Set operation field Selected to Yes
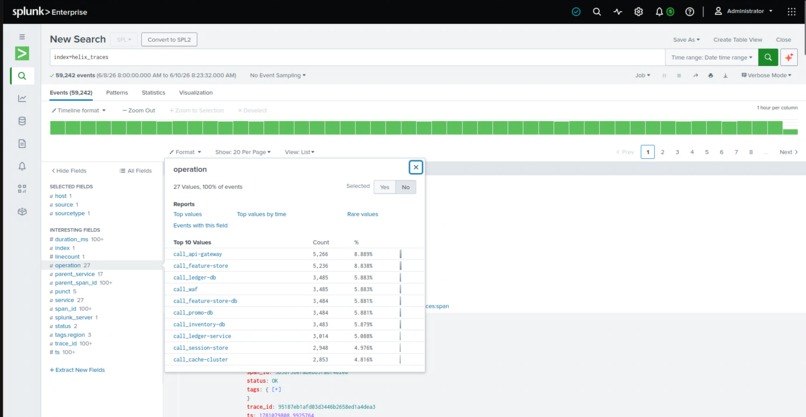 coord(384,187)
